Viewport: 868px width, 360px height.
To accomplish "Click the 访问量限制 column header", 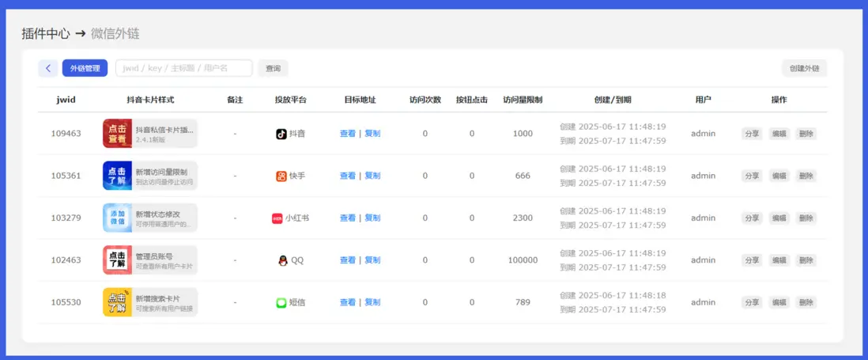I will coord(523,100).
